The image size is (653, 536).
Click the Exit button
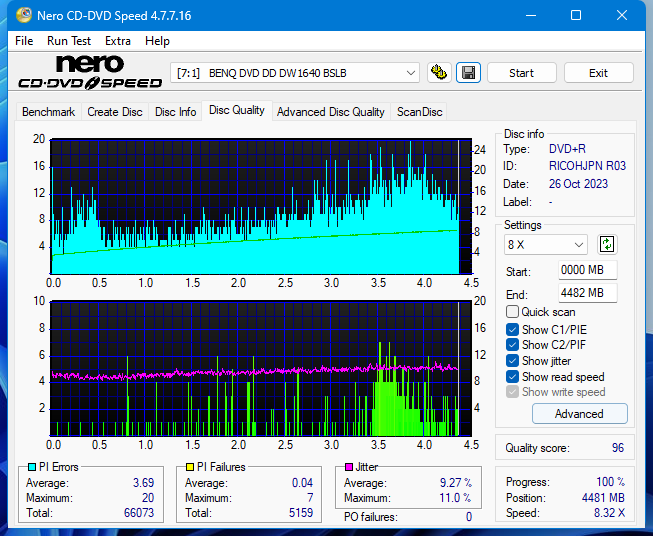598,73
